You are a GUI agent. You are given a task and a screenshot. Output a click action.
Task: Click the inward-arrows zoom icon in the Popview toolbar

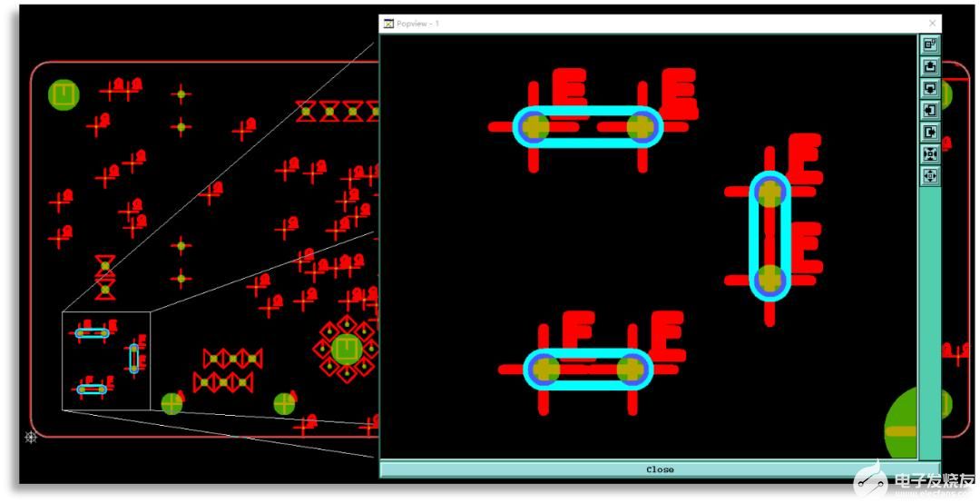930,154
